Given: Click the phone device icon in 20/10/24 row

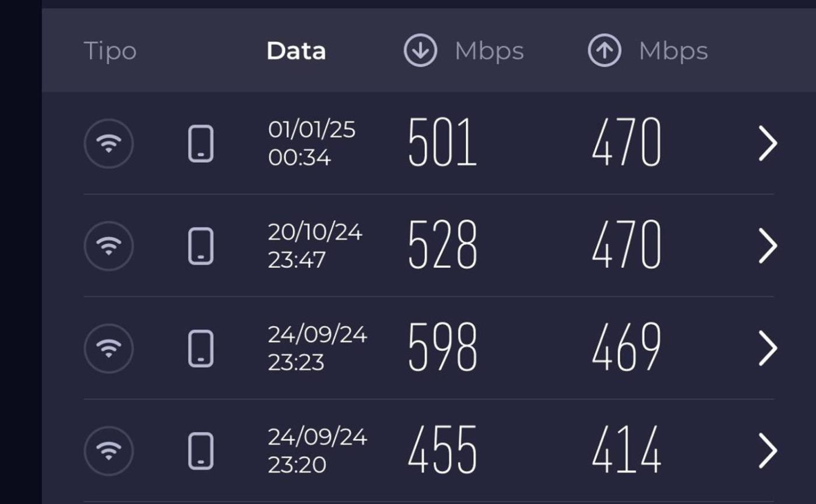Looking at the screenshot, I should pos(201,246).
